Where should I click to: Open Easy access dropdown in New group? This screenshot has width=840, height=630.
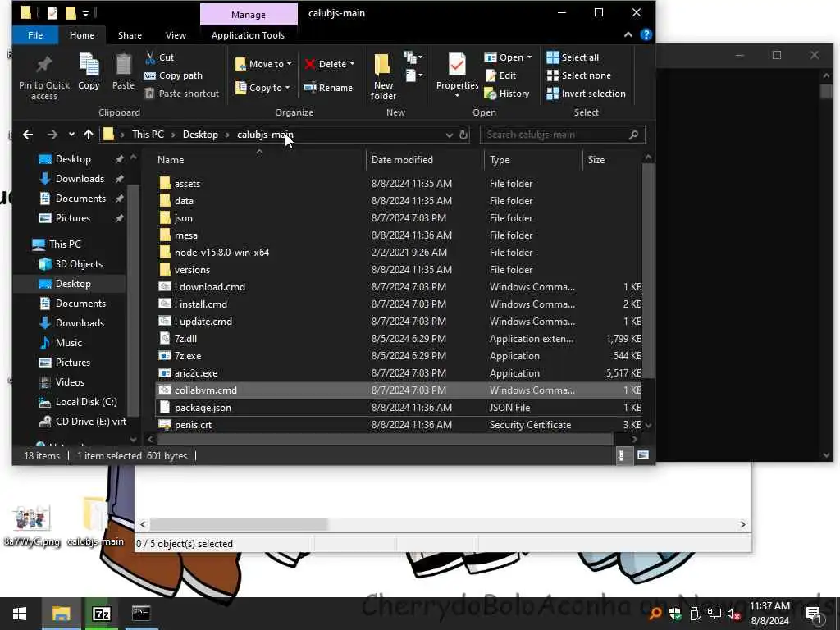coord(413,75)
